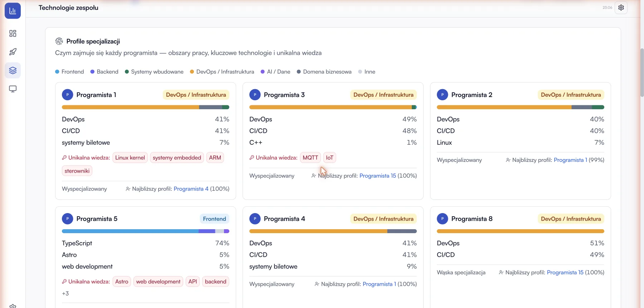Click the DevOps / Infrastruktura badge on Programista 1
This screenshot has height=308, width=644.
click(x=196, y=95)
